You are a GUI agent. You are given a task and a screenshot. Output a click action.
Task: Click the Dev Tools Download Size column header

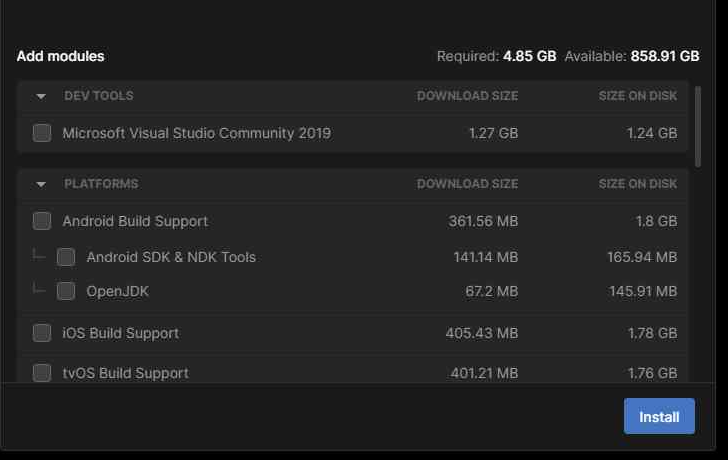[x=467, y=96]
